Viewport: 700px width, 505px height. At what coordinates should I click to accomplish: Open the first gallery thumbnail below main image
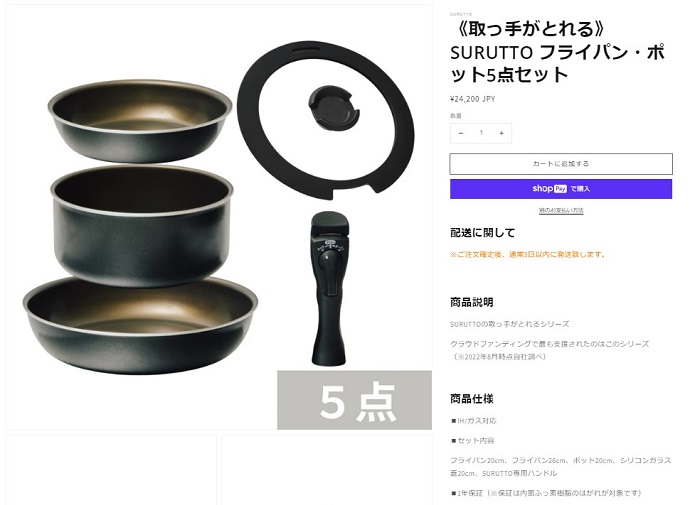tap(111, 470)
